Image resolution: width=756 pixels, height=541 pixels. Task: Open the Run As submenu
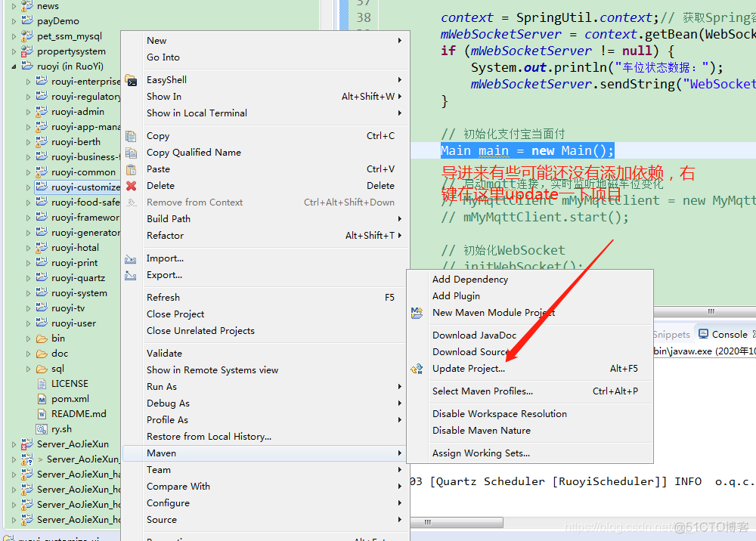[x=265, y=386]
